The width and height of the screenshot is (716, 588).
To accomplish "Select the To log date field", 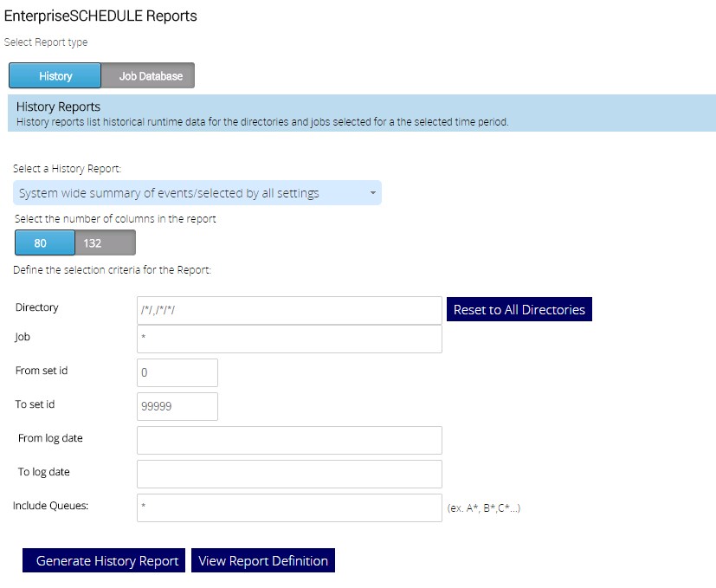I will click(289, 474).
